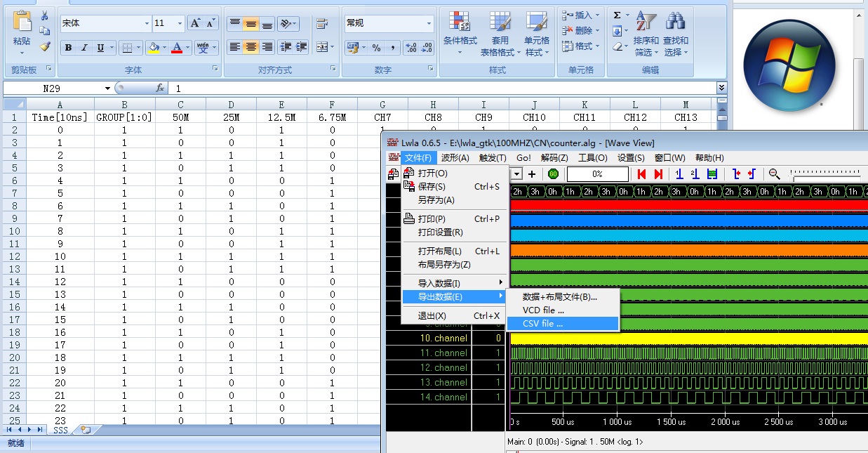Click the Go! menu button

[x=523, y=158]
